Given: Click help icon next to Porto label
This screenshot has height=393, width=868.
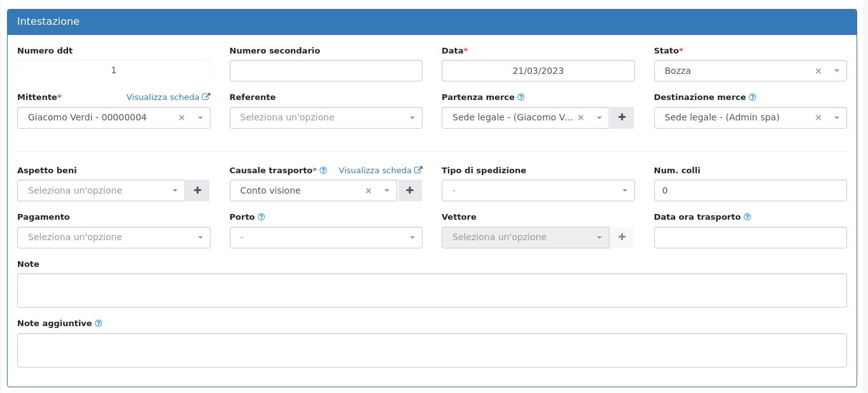Looking at the screenshot, I should coord(262,217).
